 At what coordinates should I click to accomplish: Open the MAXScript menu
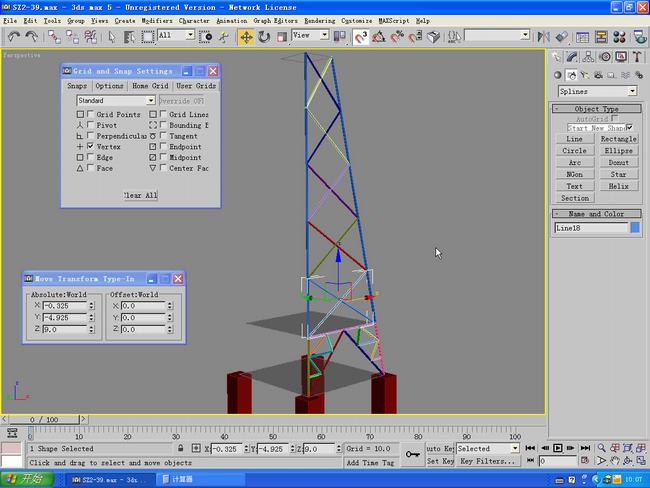point(394,21)
